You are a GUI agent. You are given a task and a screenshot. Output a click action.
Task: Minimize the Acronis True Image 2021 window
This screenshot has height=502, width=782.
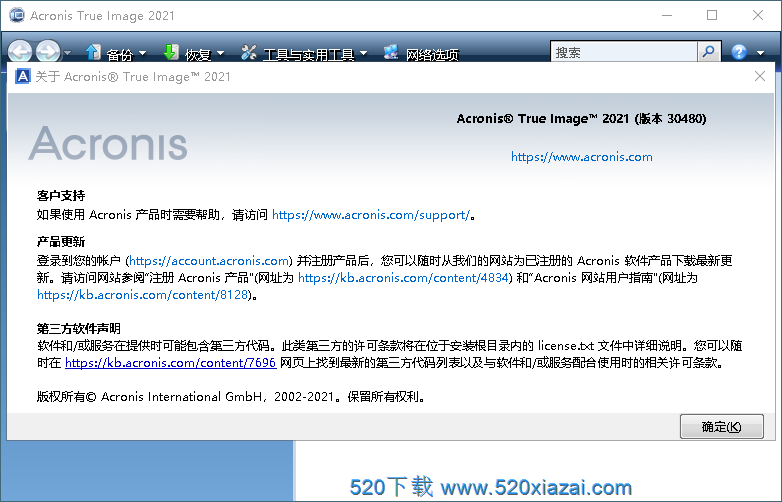[667, 15]
